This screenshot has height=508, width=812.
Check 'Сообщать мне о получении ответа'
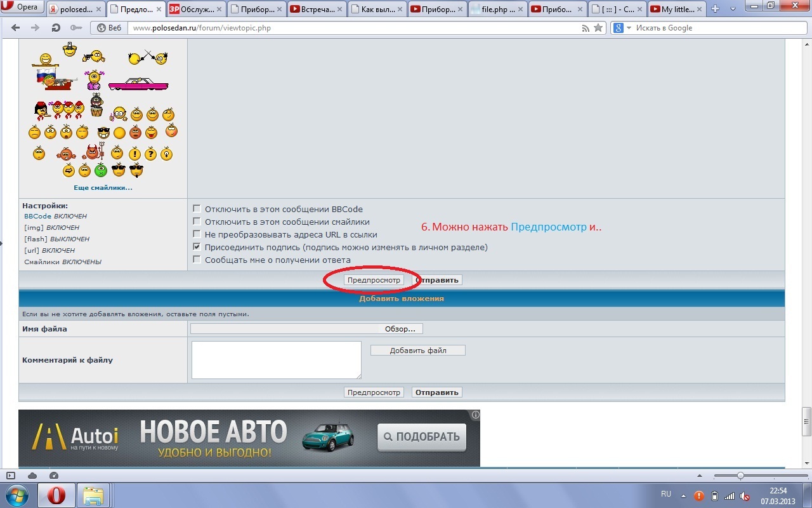[x=197, y=260]
